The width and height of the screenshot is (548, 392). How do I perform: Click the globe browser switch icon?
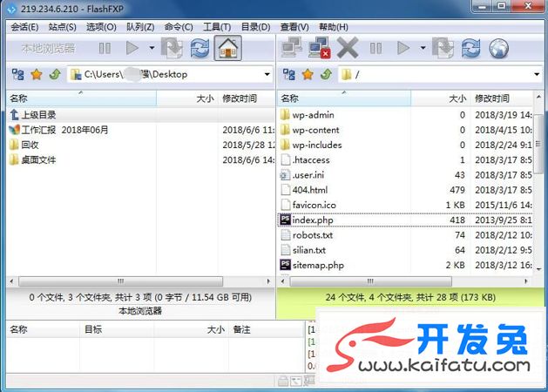pyautogui.click(x=498, y=48)
